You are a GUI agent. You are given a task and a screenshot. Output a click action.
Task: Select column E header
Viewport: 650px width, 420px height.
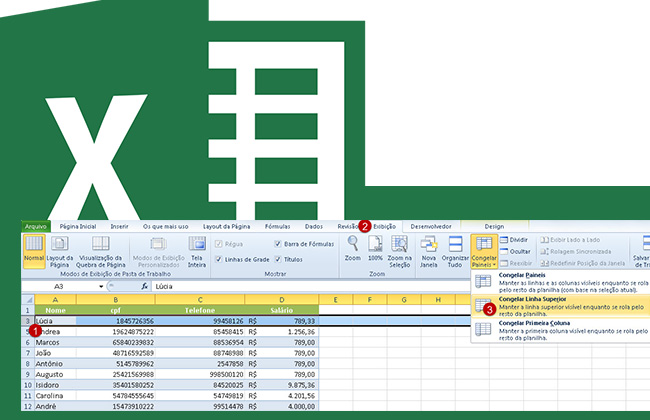pos(335,299)
